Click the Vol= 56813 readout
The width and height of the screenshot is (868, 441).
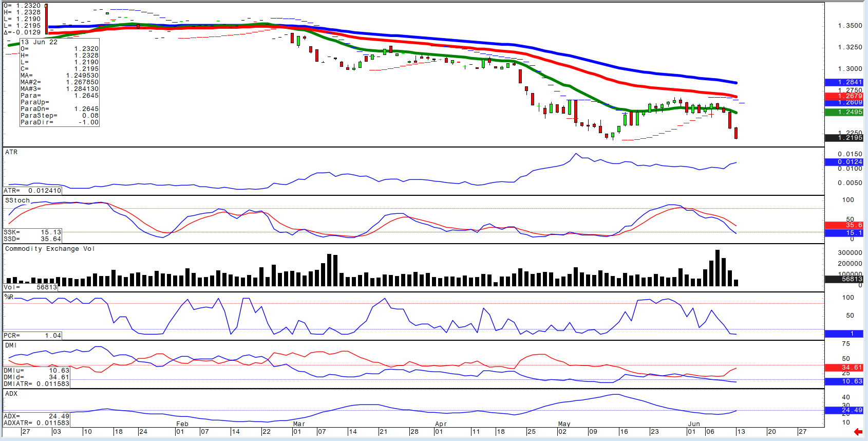click(x=30, y=287)
